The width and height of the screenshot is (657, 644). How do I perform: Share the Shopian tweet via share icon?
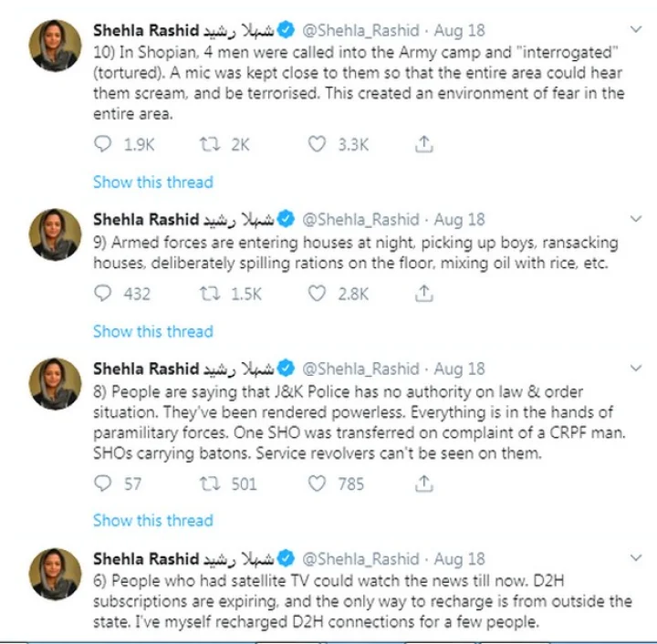point(423,144)
